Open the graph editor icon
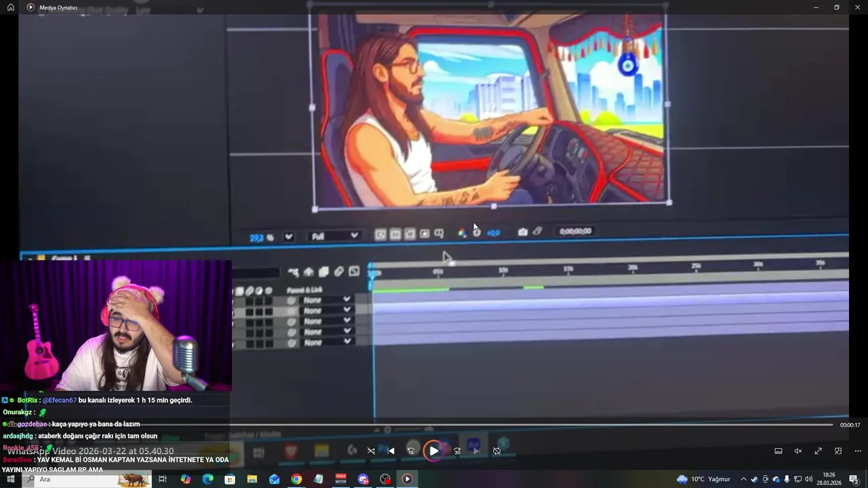 click(x=353, y=271)
